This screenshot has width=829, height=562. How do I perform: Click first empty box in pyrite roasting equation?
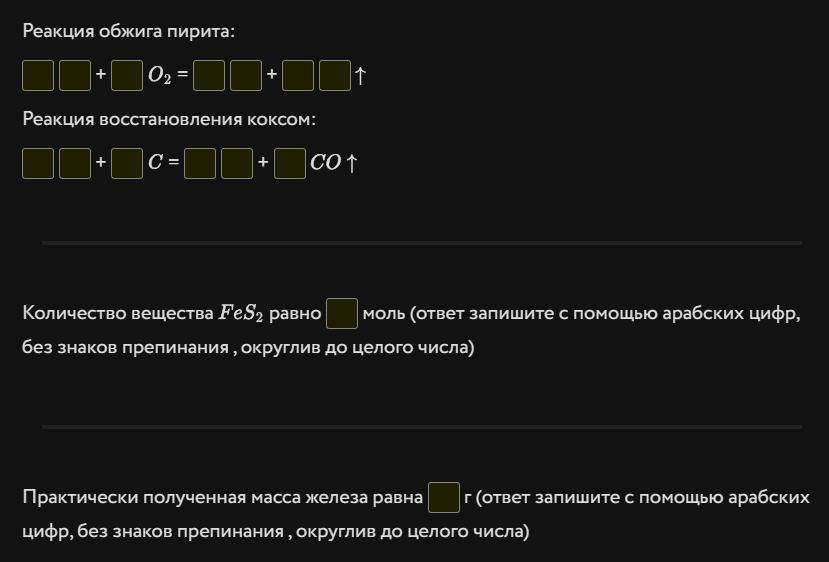[x=38, y=75]
